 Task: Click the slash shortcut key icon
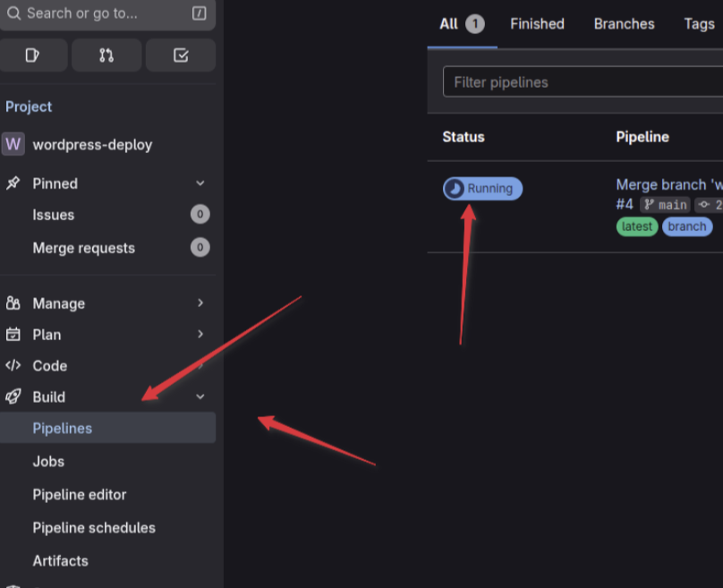200,13
